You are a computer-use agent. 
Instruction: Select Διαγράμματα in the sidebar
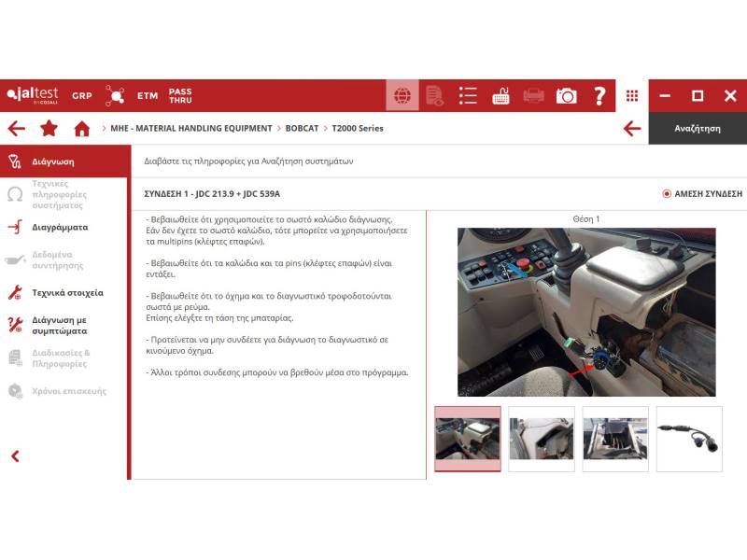pos(60,227)
